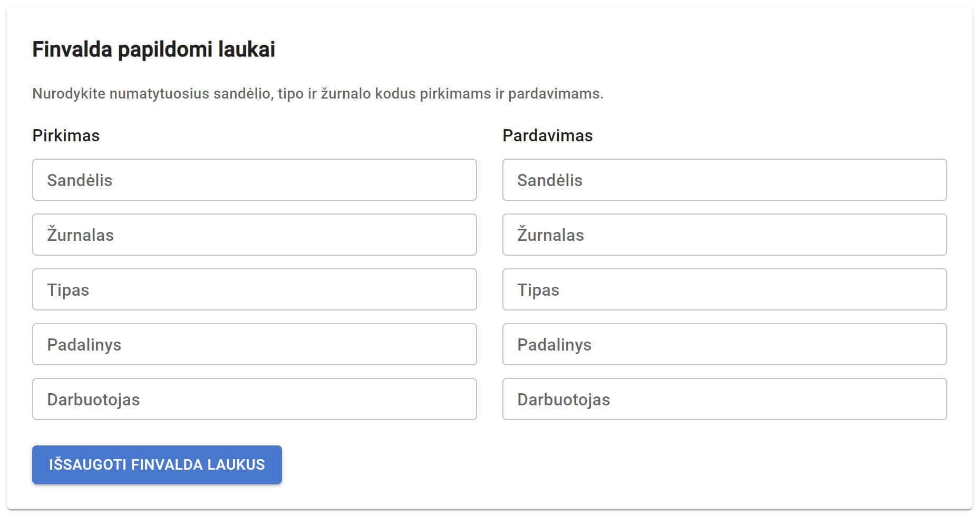980x515 pixels.
Task: Open the Žurnalas dropdown under Pardavimas
Action: [x=725, y=235]
